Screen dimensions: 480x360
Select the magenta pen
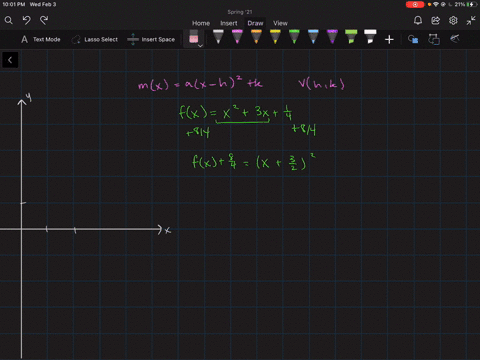tap(237, 37)
